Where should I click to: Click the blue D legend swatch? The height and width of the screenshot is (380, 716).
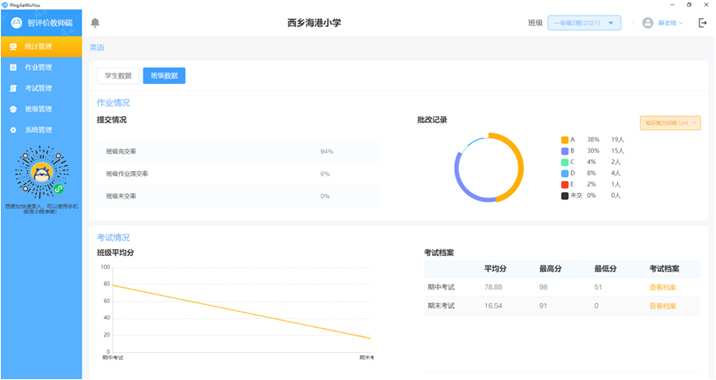click(x=565, y=173)
